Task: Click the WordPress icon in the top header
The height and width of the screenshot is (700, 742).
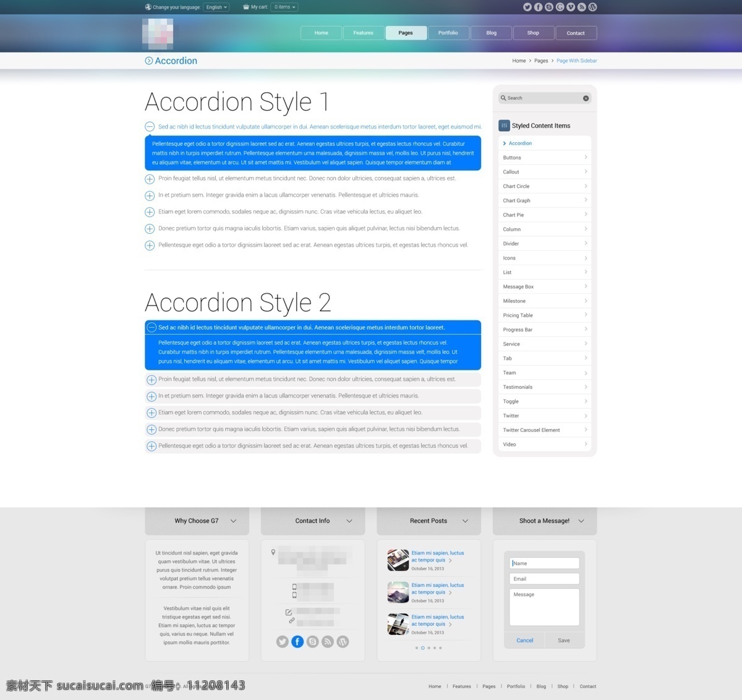Action: [x=592, y=7]
